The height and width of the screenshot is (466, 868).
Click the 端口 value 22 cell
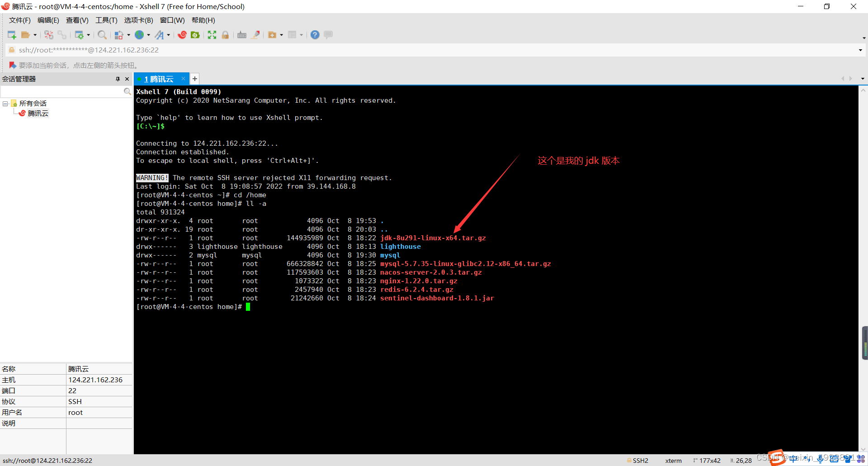pyautogui.click(x=99, y=391)
